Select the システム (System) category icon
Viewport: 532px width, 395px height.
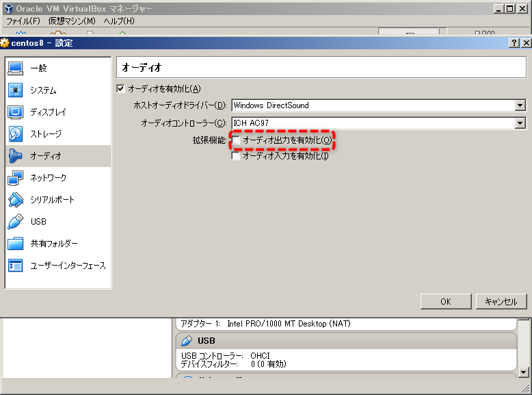[x=15, y=90]
